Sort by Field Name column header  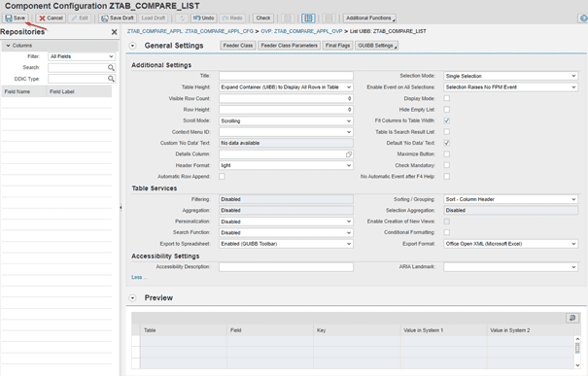click(x=23, y=91)
